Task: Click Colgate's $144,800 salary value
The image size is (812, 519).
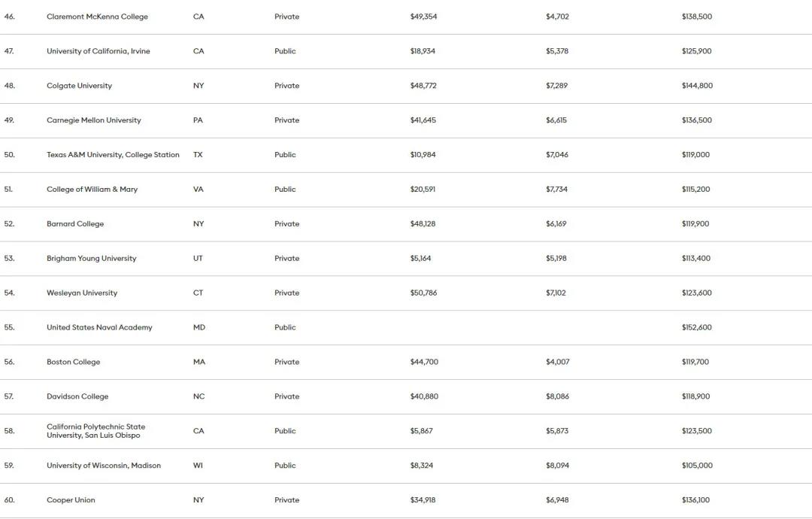Action: (x=697, y=86)
